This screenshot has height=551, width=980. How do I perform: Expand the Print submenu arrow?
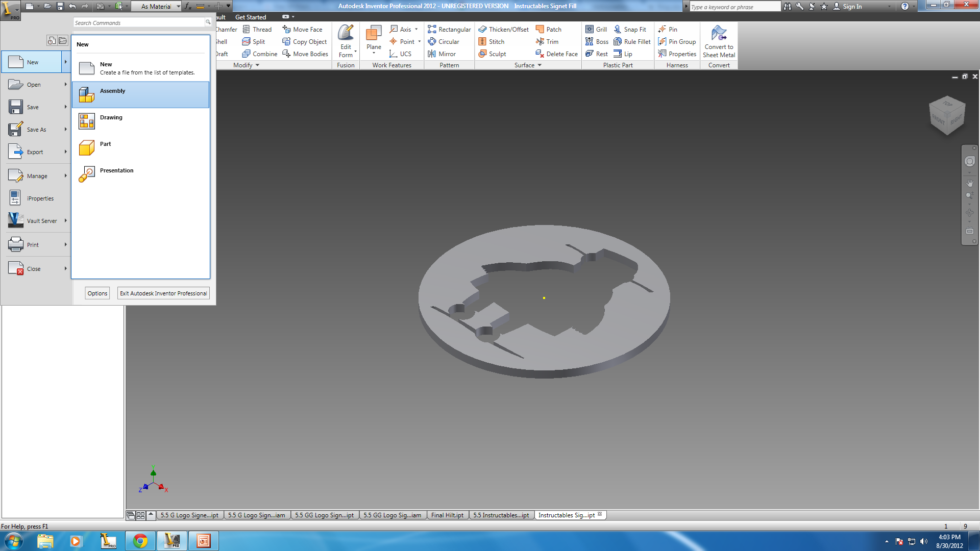click(66, 245)
